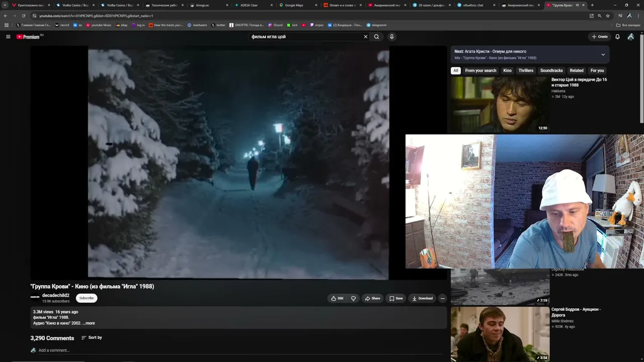Open the All bookmarks folder (Все закладки)
Screen dimensions: 644x362
click(628, 25)
